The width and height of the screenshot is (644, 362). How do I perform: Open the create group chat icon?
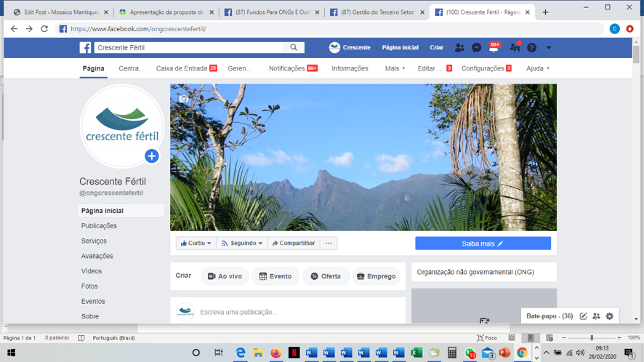click(596, 316)
